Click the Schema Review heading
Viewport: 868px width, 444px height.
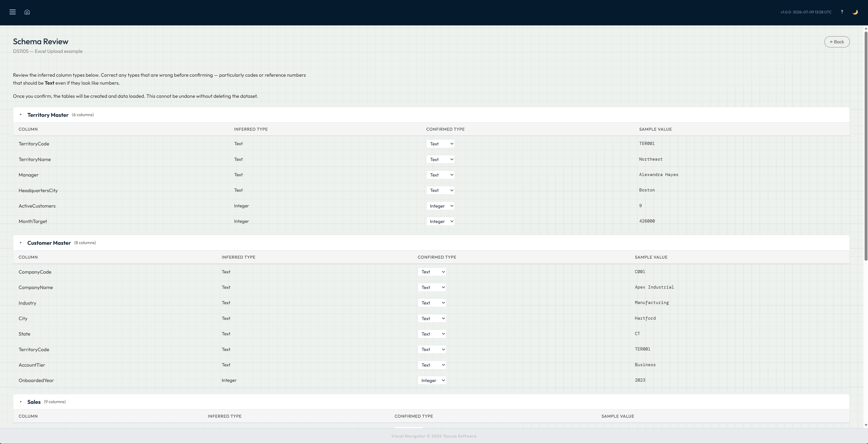(40, 41)
